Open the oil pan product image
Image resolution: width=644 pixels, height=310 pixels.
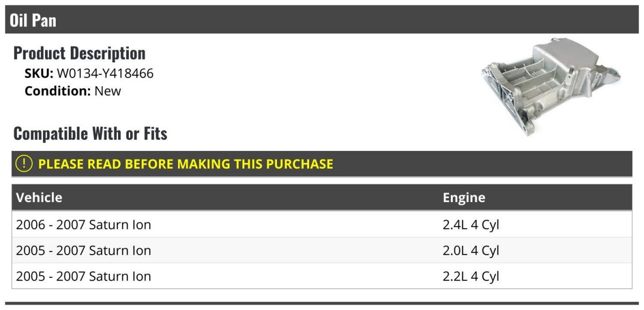(552, 86)
